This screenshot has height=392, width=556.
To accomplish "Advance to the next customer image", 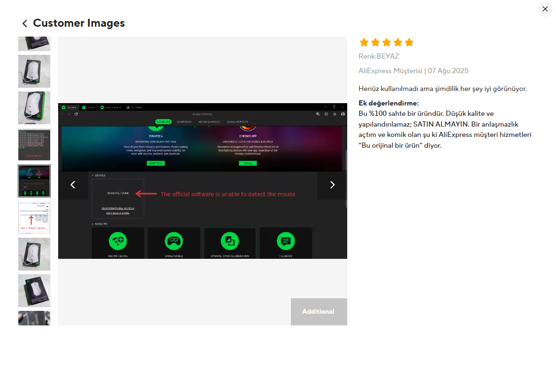I will (332, 185).
